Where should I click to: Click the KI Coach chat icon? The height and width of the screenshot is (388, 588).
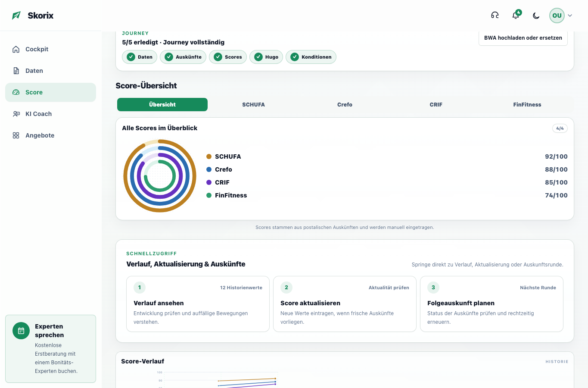[x=16, y=114]
